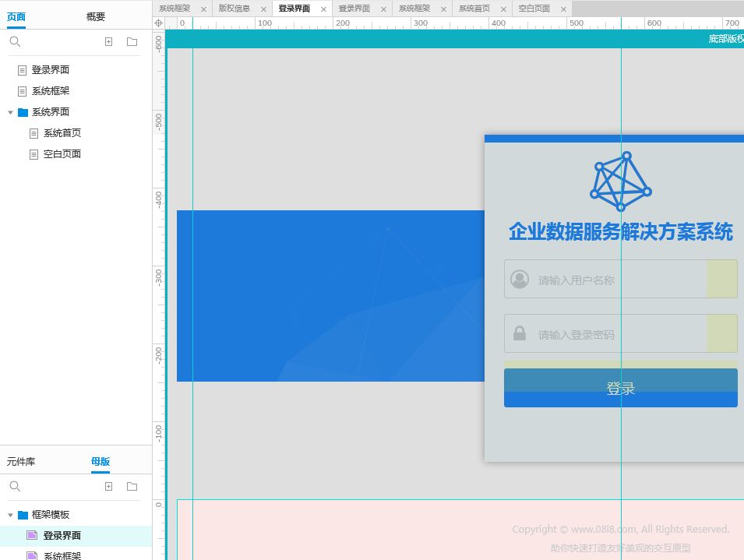
Task: Add a new master in the Masters panel
Action: [109, 487]
